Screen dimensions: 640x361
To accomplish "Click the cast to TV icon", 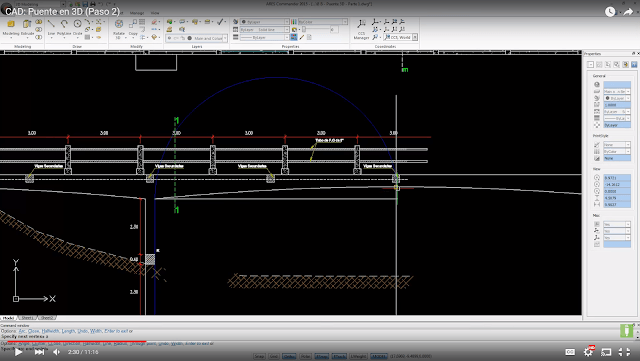I will [x=607, y=352].
